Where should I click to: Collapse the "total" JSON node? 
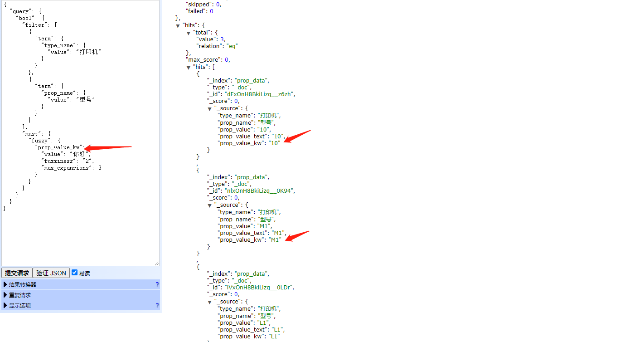tap(189, 33)
